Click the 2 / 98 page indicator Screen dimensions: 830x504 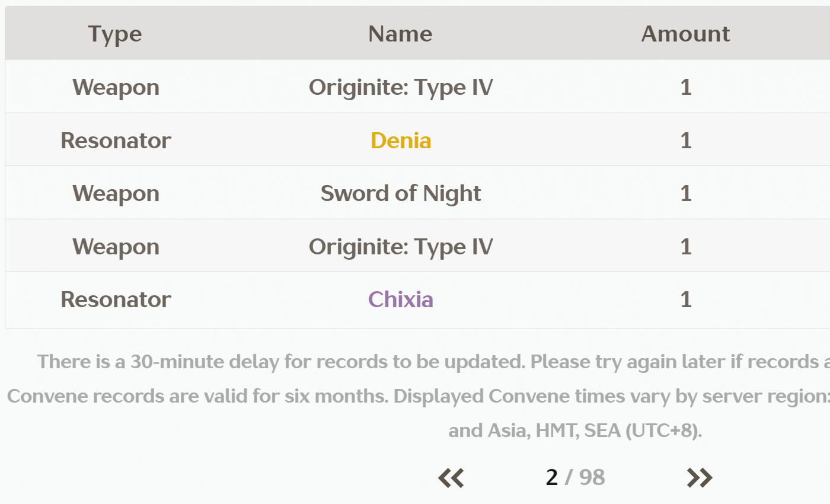(575, 477)
